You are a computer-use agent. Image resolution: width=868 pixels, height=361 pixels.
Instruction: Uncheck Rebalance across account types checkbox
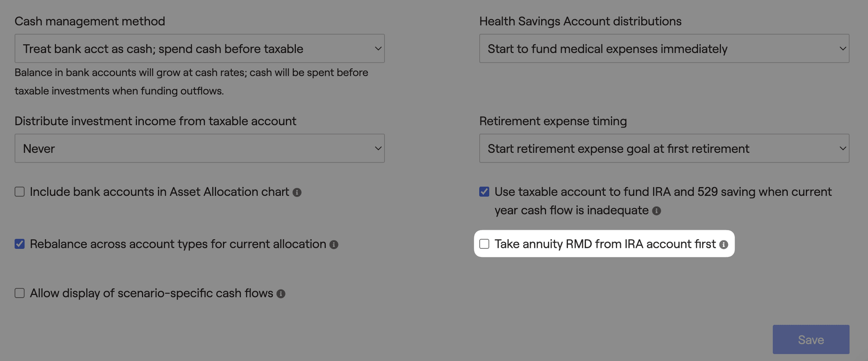[19, 244]
